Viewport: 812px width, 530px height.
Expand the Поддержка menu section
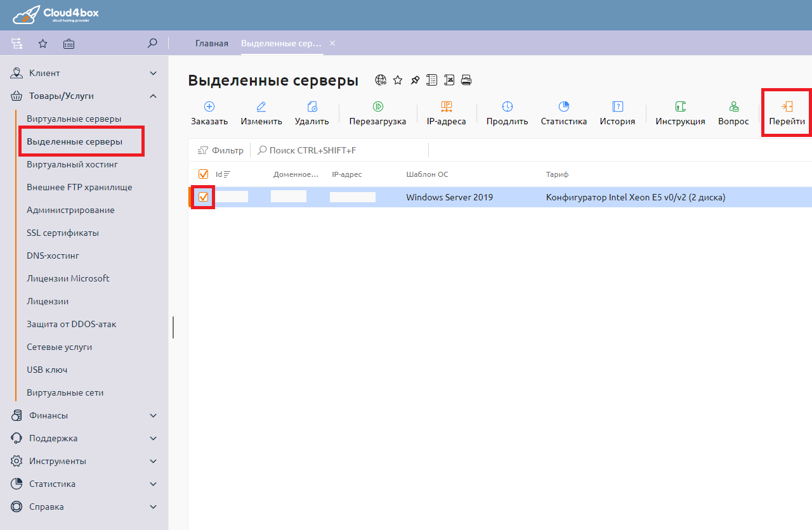click(84, 438)
